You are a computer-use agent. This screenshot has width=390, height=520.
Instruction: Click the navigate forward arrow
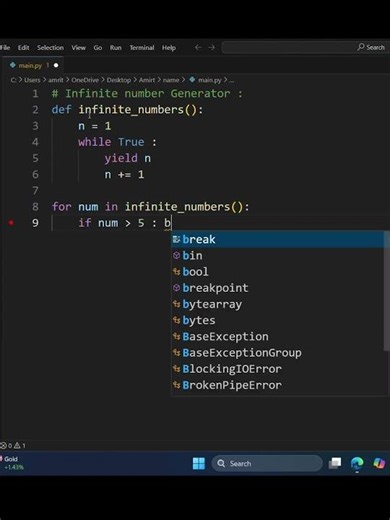212,47
